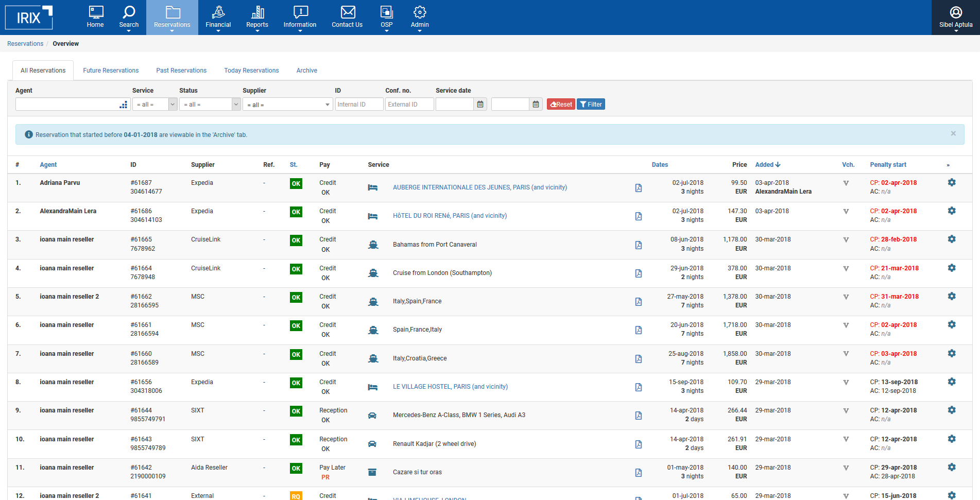Screen dimensions: 980x500
Task: Click gear icon for Adriana Parvu reservation
Action: point(951,183)
